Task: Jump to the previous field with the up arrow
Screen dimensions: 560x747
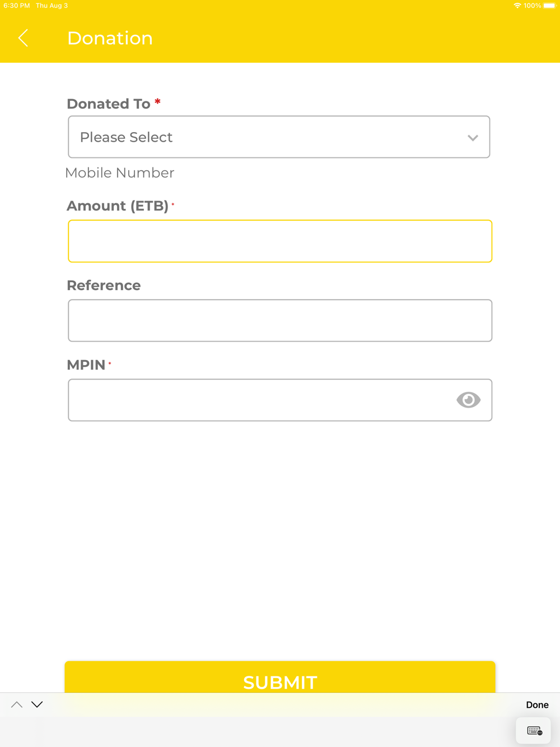Action: 17,704
